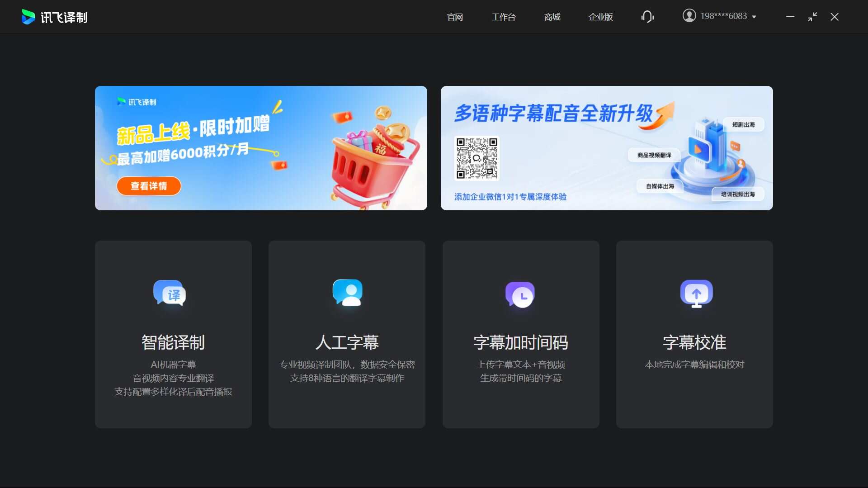
Task: Click the 支持8种语言的翻译字幕制作 description
Action: coord(347,378)
